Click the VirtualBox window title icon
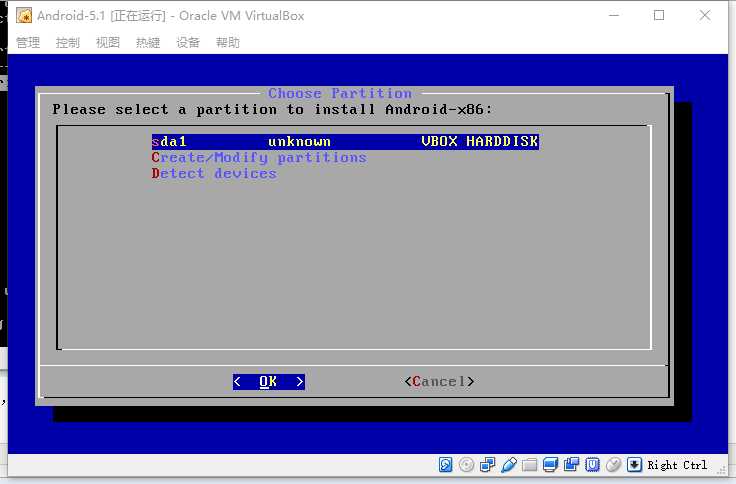The width and height of the screenshot is (736, 484). point(24,15)
